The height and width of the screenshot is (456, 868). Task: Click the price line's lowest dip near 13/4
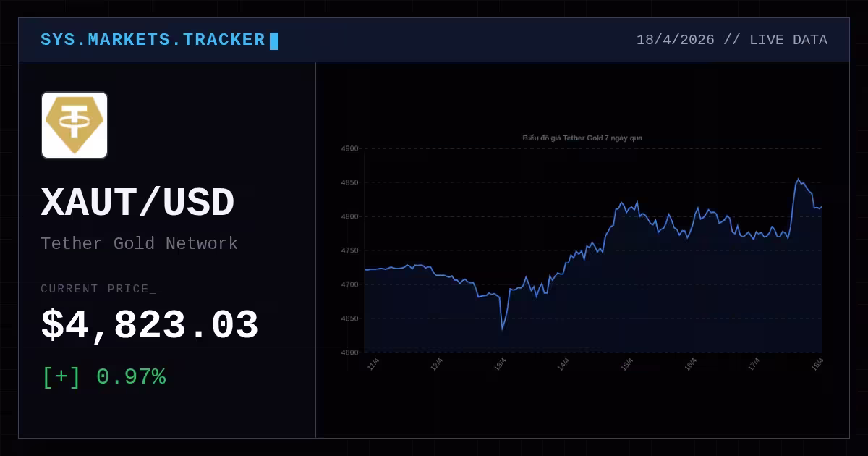pos(502,329)
